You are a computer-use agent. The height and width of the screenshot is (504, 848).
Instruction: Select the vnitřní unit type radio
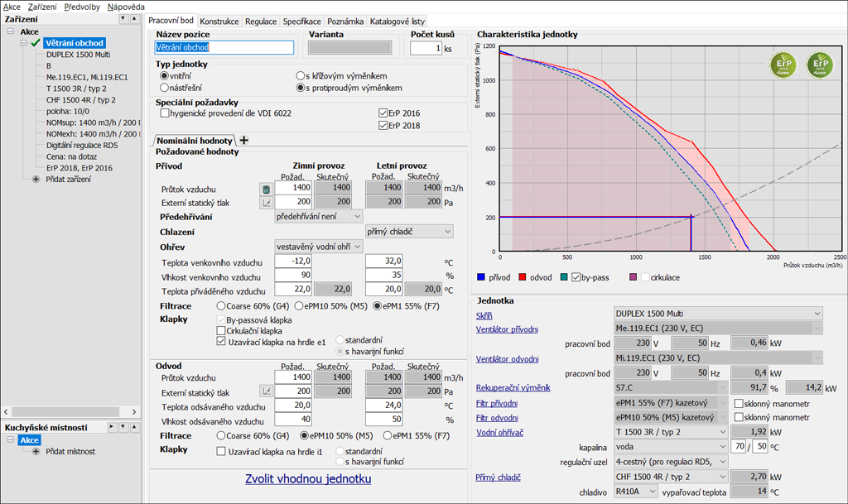coord(165,75)
